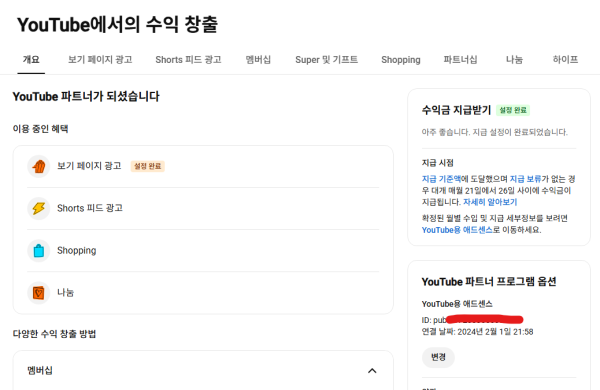Click the Shopping bag icon

tap(39, 250)
